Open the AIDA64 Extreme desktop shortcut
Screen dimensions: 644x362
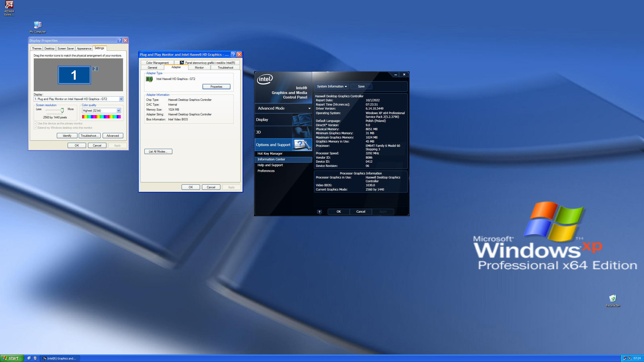[x=9, y=8]
